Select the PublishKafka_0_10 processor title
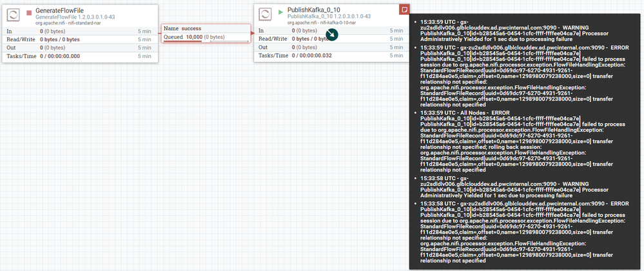644x271 pixels. 314,10
